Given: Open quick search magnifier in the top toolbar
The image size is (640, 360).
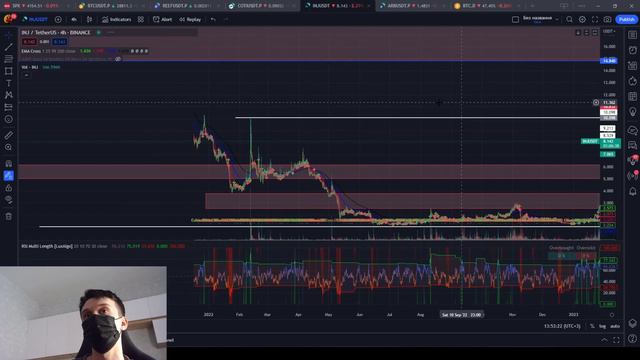Looking at the screenshot, I should [569, 19].
